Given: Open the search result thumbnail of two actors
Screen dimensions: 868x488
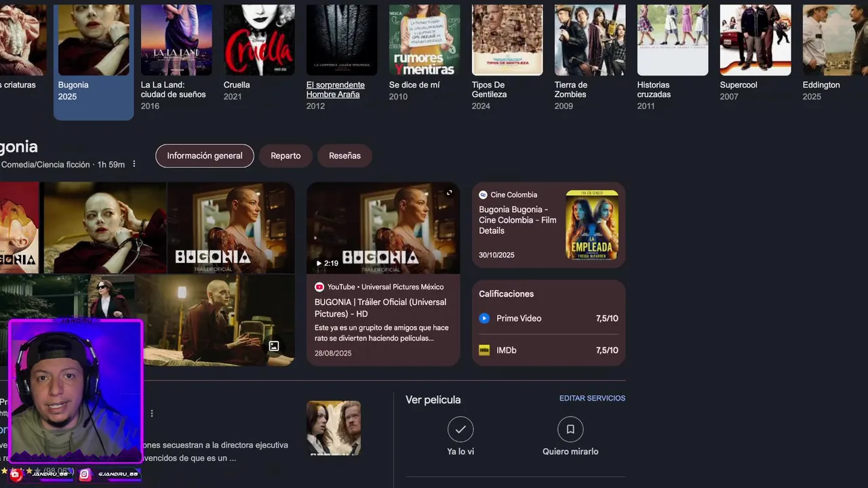Looking at the screenshot, I should pos(334,428).
